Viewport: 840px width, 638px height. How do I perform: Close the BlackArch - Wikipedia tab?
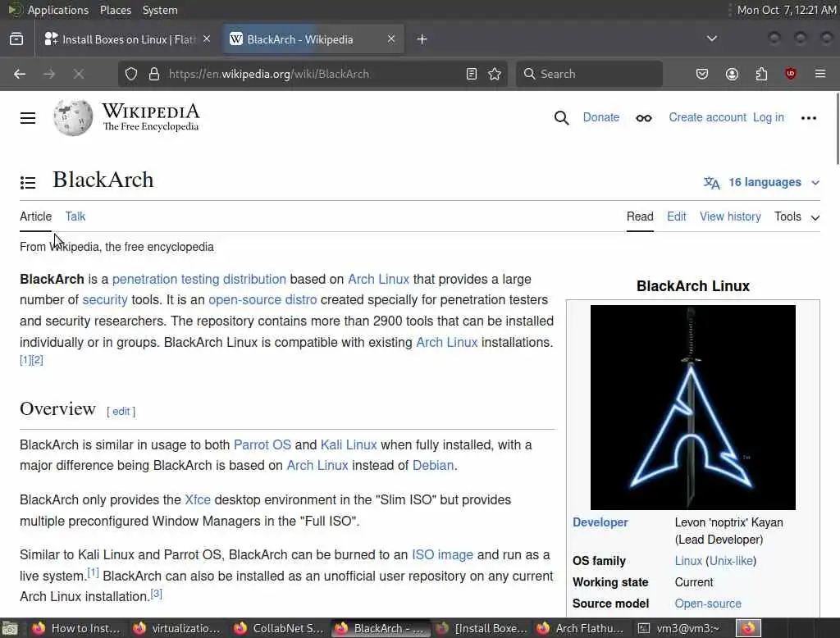[x=391, y=39]
